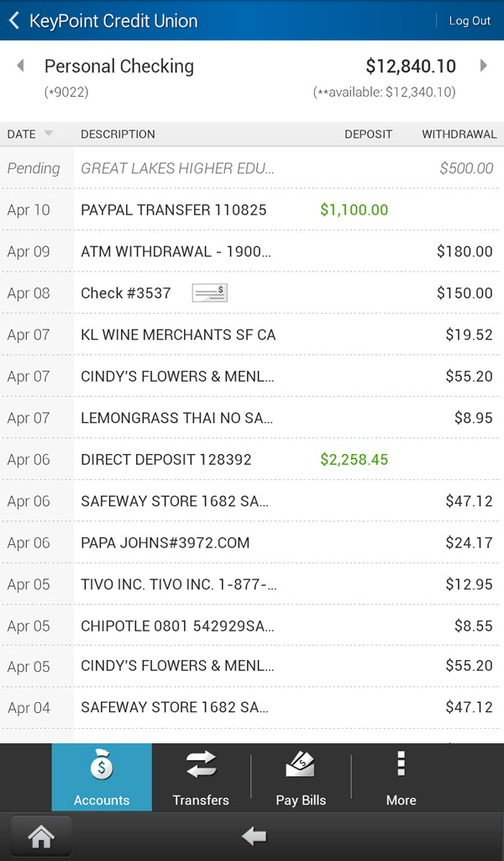Open the More three-dot menu
The height and width of the screenshot is (861, 504).
click(401, 764)
